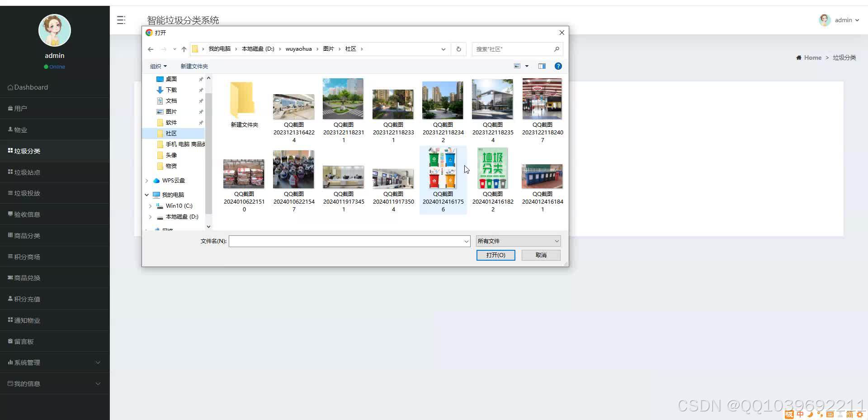Click the 打开(O) button
The width and height of the screenshot is (868, 420).
495,255
